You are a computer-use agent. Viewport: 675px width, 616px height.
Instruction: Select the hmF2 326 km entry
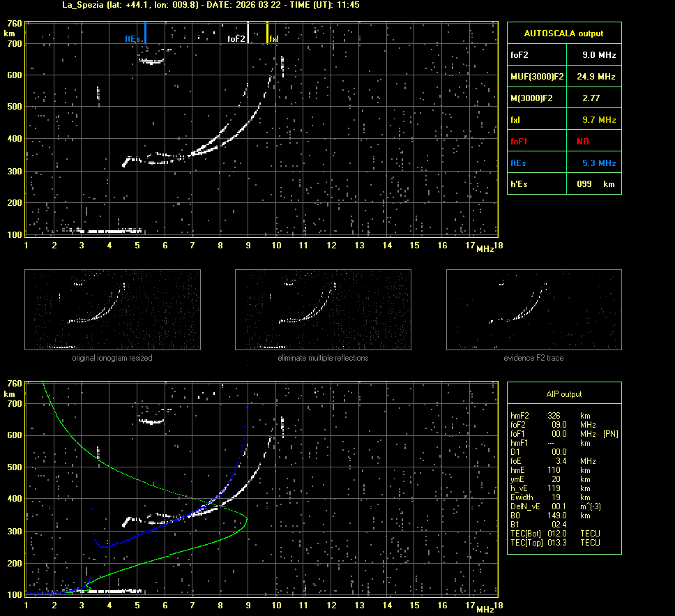[x=551, y=415]
